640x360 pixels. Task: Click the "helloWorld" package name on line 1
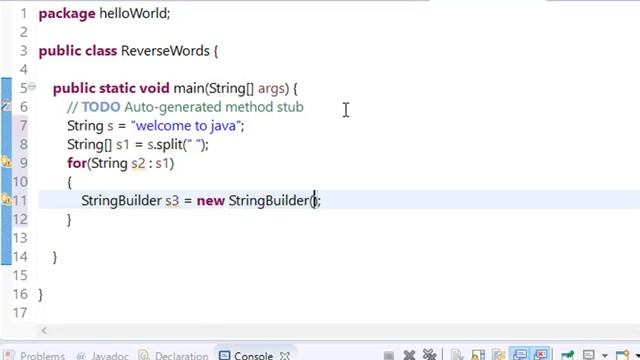pos(133,13)
